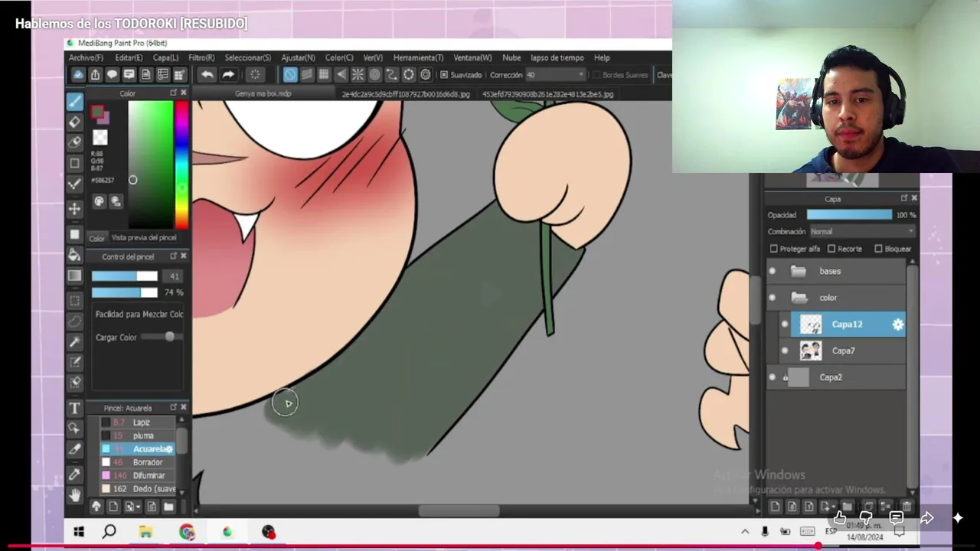Viewport: 980px width, 551px height.
Task: Select the Lapiz brush
Action: tap(136, 422)
